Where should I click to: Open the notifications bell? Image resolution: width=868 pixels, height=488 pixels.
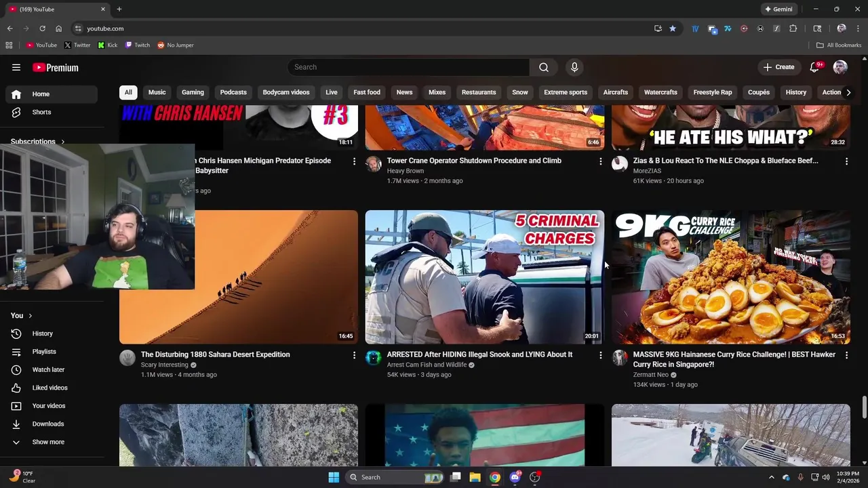click(x=815, y=67)
